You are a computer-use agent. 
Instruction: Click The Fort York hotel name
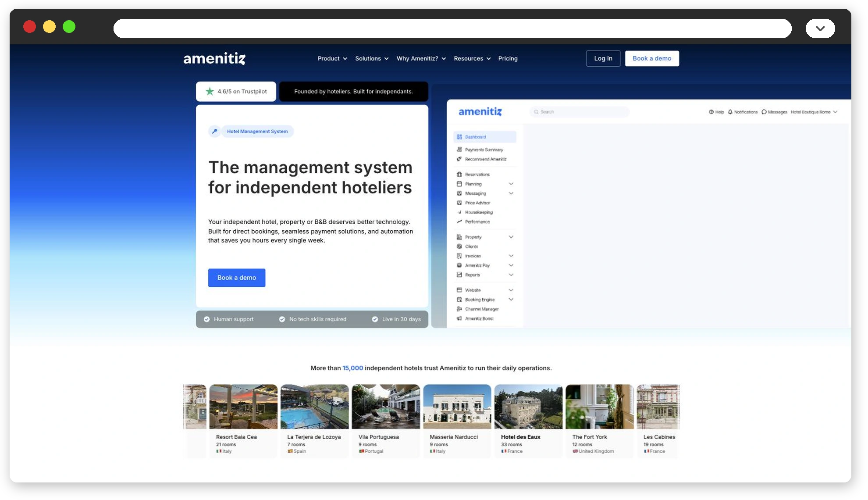pos(590,437)
